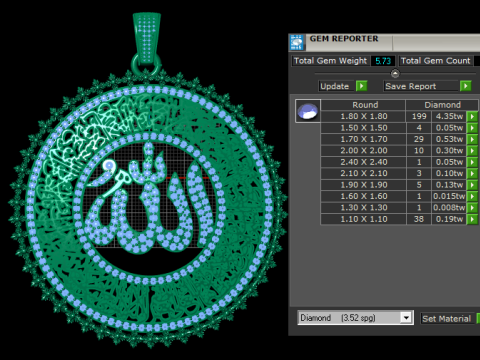Click the 4.35tw weight cell
This screenshot has width=480, height=360.
[x=449, y=116]
